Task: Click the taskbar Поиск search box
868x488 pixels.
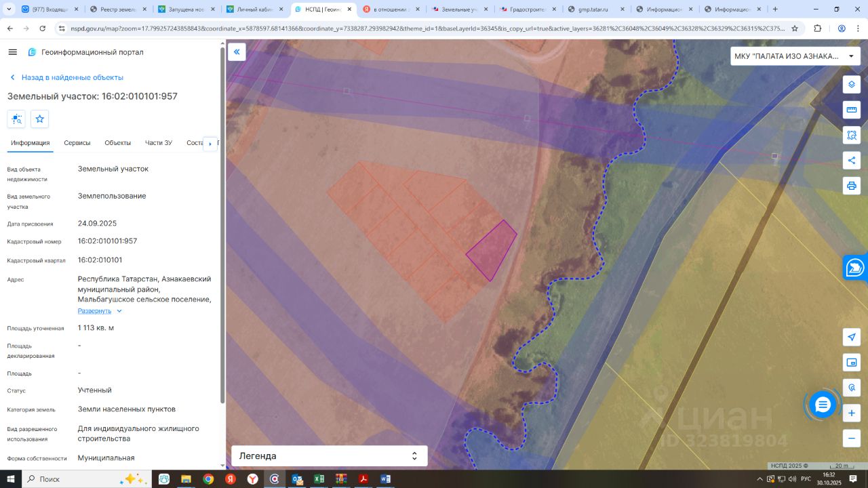Action: click(88, 479)
